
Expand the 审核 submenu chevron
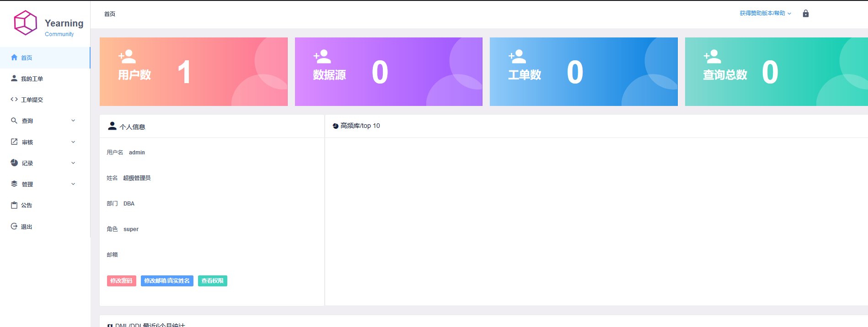tap(73, 142)
